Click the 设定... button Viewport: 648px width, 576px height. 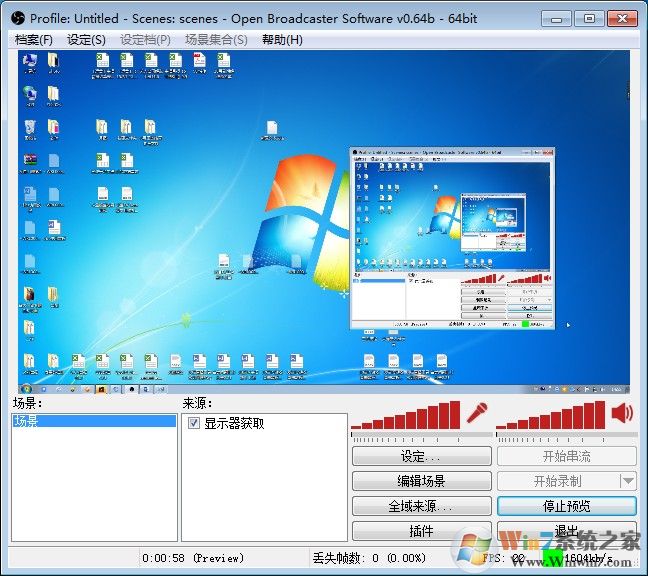click(421, 456)
